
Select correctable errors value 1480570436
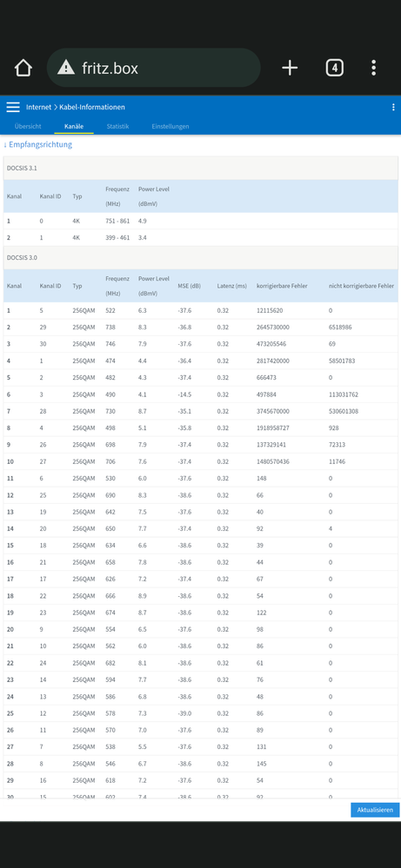tap(273, 461)
